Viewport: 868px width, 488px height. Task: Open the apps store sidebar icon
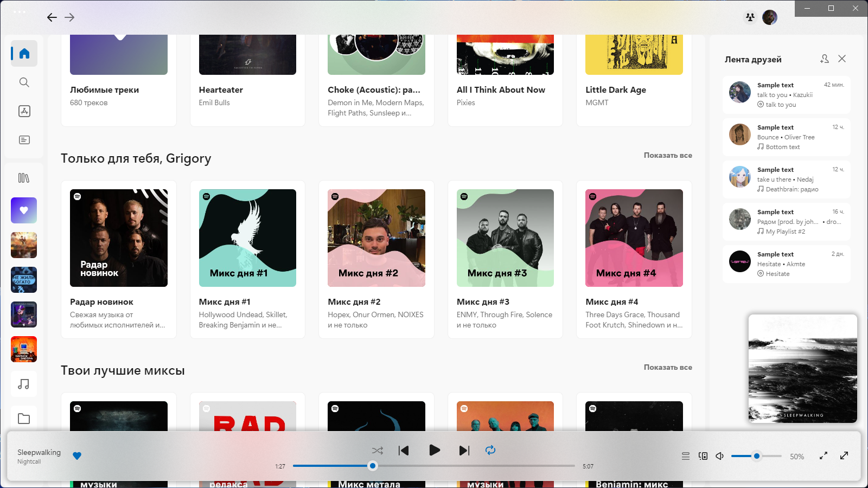click(x=24, y=111)
